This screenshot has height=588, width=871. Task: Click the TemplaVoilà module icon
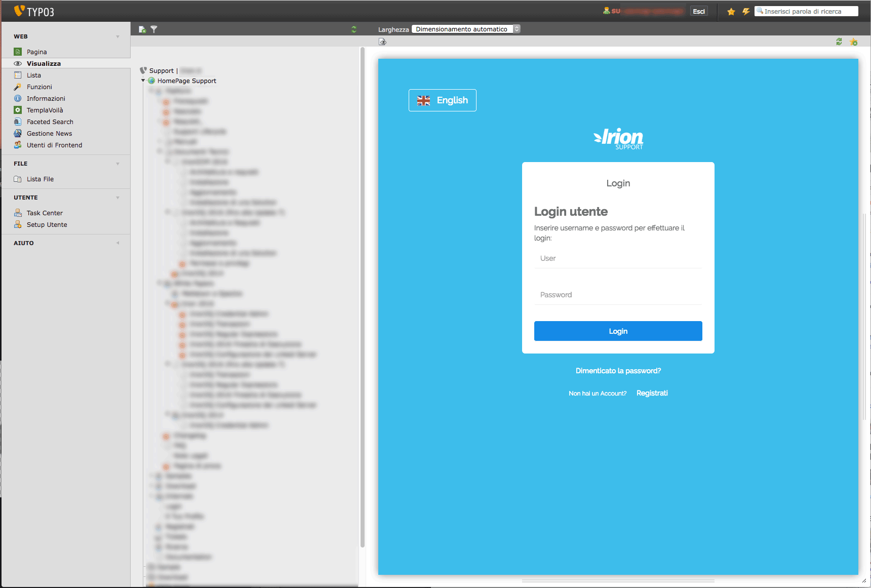(x=18, y=110)
